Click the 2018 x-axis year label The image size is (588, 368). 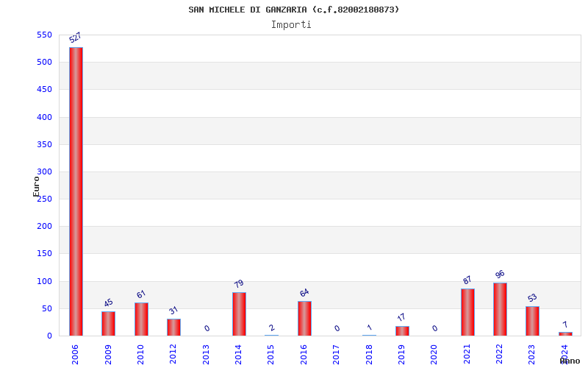point(369,355)
